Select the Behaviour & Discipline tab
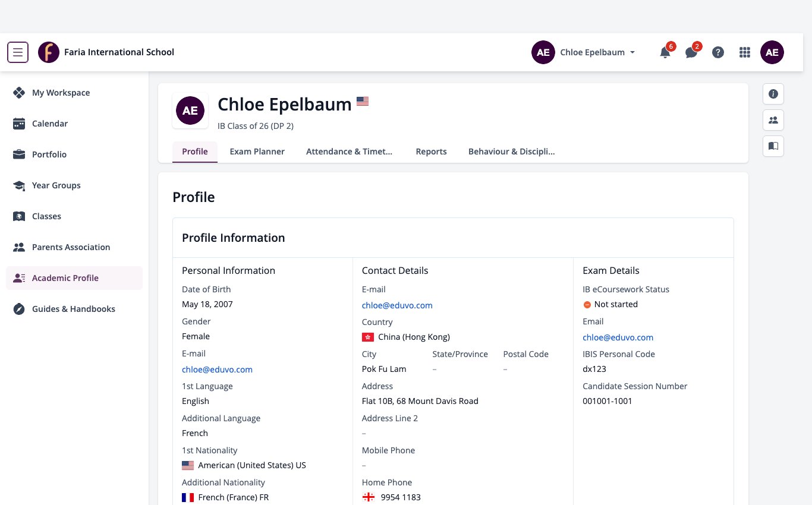Viewport: 812px width, 505px height. click(x=511, y=151)
